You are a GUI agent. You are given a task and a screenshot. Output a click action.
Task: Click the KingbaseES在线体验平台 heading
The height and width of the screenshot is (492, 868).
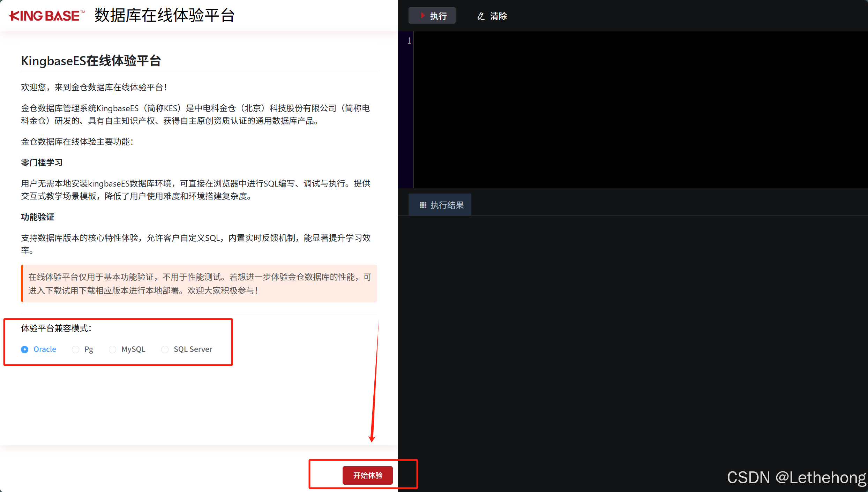91,61
